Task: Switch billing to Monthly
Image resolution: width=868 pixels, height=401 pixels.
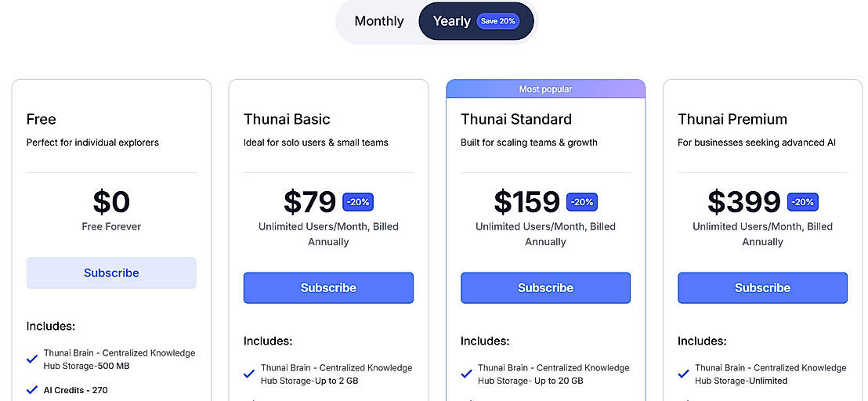Action: point(379,21)
